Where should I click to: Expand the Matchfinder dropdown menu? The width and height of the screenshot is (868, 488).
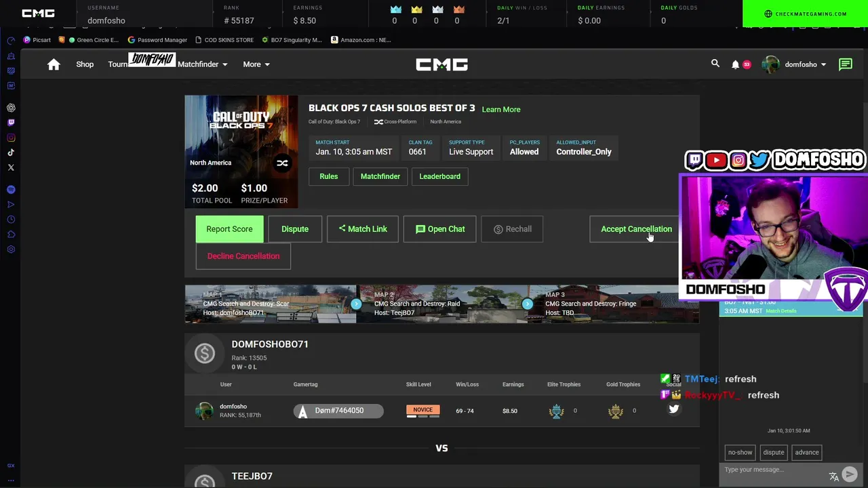pyautogui.click(x=202, y=64)
